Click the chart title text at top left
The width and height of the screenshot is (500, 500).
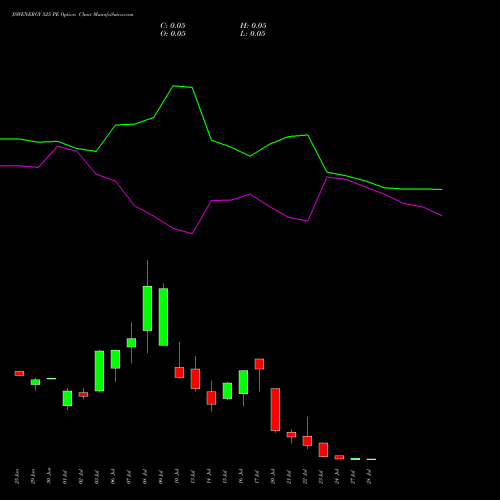pyautogui.click(x=72, y=15)
